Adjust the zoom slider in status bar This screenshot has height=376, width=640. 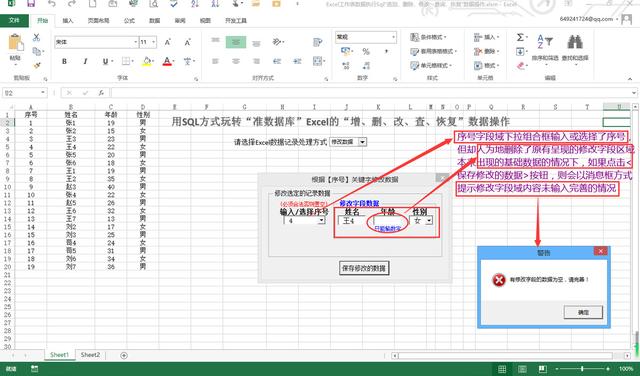click(582, 369)
